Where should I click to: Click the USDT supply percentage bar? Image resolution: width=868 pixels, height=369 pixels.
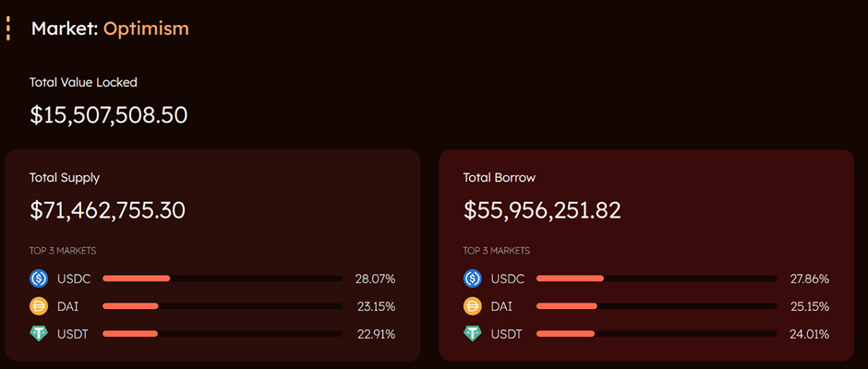[223, 334]
